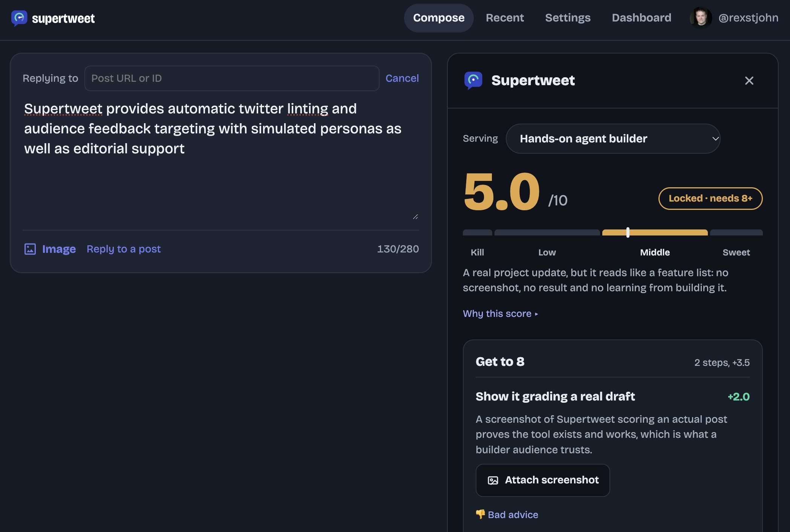Click the rexstjohn profile avatar
Image resolution: width=790 pixels, height=532 pixels.
coord(701,18)
